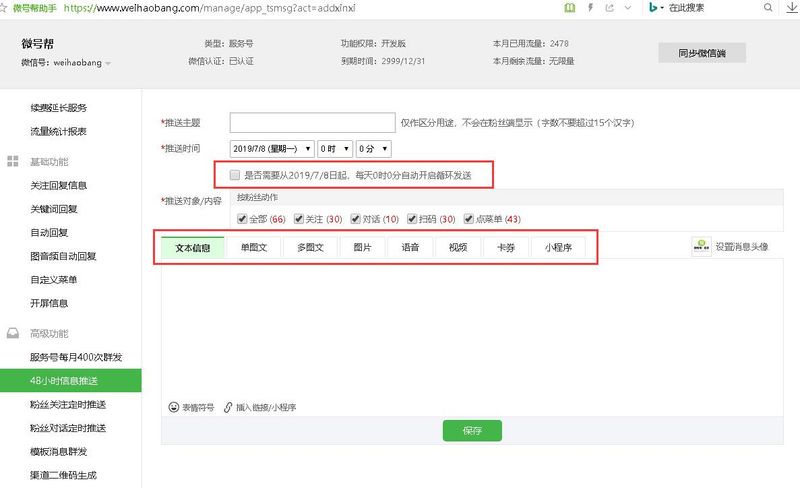800x488 pixels.
Task: Open 粉丝关注定时推送 in sidebar
Action: pyautogui.click(x=68, y=405)
